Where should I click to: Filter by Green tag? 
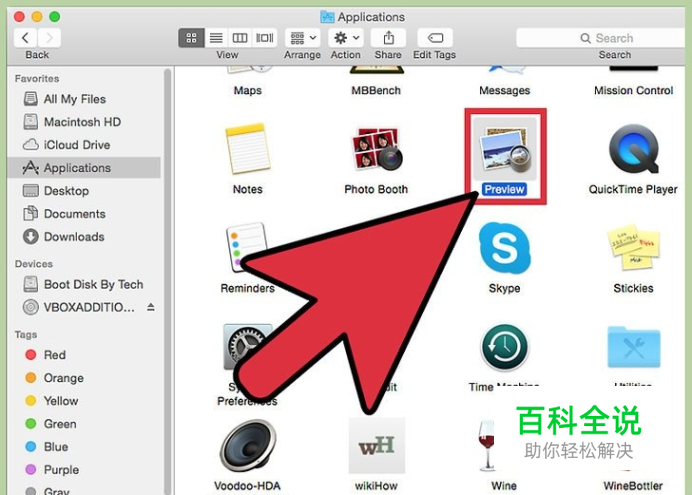coord(84,424)
